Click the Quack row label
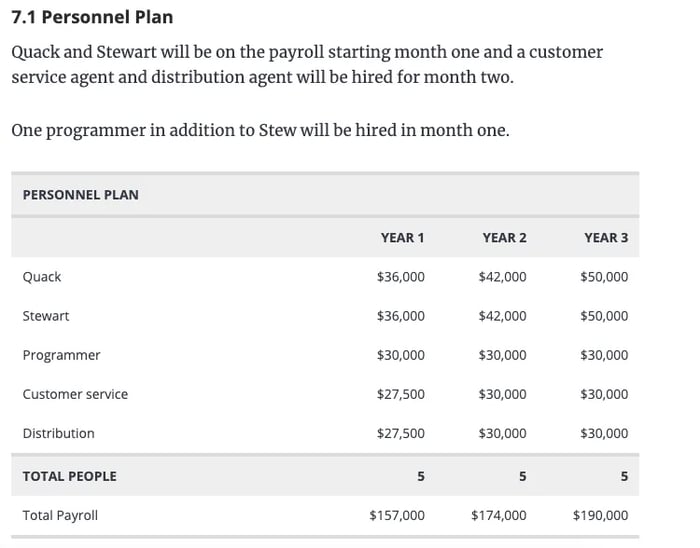The height and width of the screenshot is (548, 700). tap(42, 276)
